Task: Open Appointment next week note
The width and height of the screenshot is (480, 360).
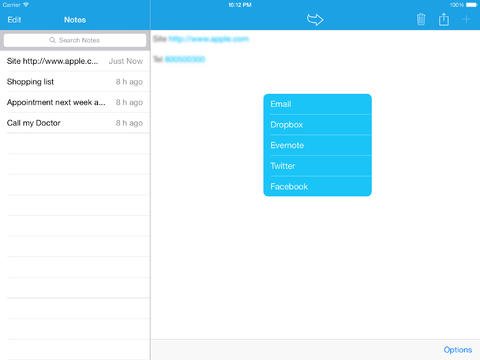Action: [x=75, y=102]
